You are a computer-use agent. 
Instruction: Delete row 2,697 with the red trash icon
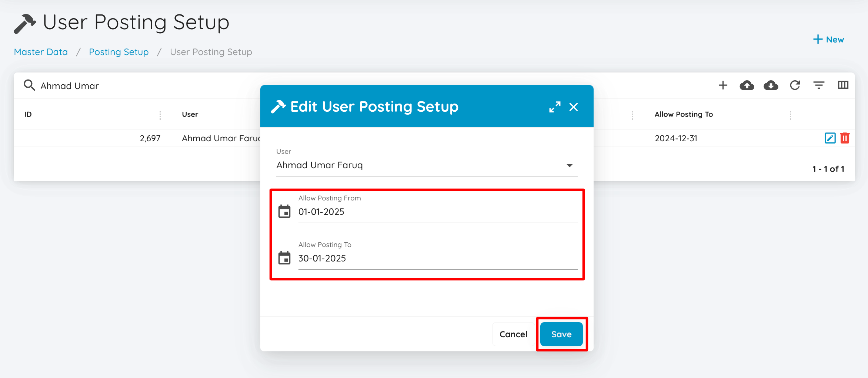point(845,138)
